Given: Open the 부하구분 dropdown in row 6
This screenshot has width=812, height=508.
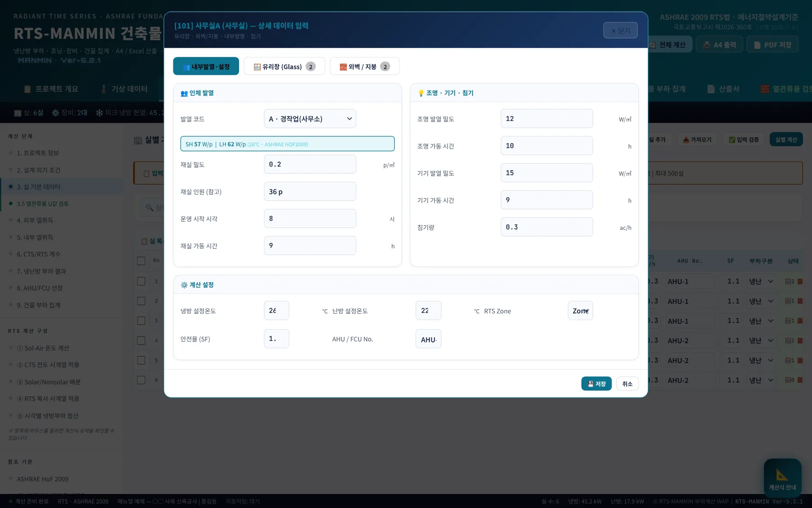Looking at the screenshot, I should (761, 381).
